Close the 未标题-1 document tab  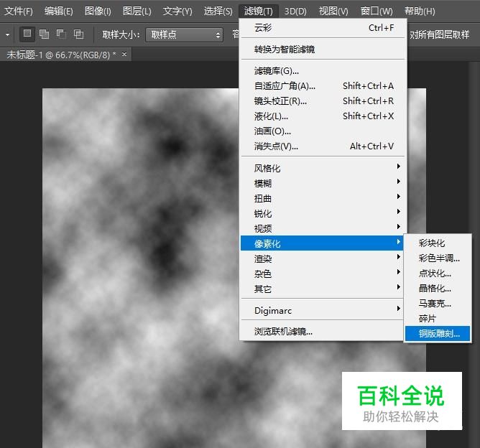click(x=124, y=55)
